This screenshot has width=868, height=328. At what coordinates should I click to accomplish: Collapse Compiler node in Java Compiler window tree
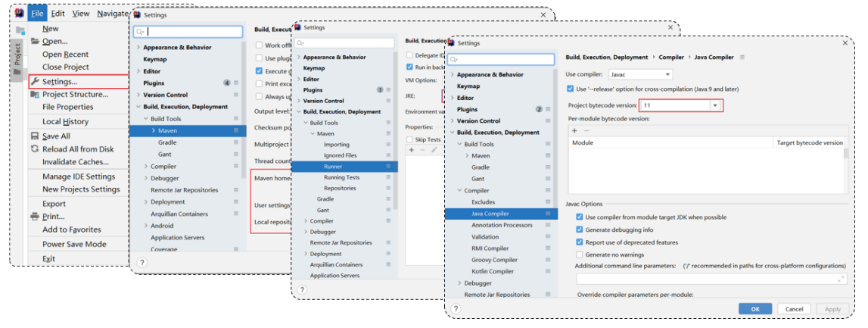(x=460, y=191)
